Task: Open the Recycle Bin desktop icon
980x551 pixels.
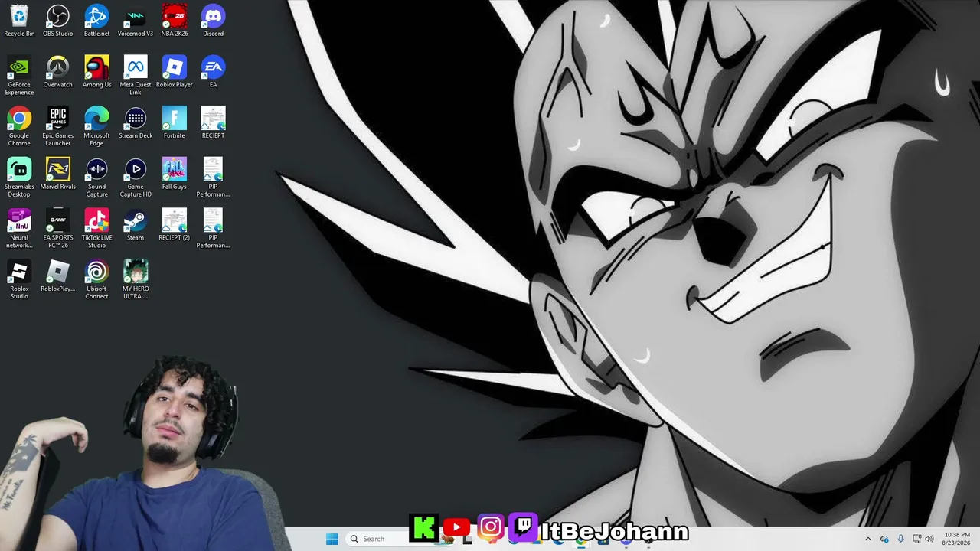Action: click(x=19, y=21)
